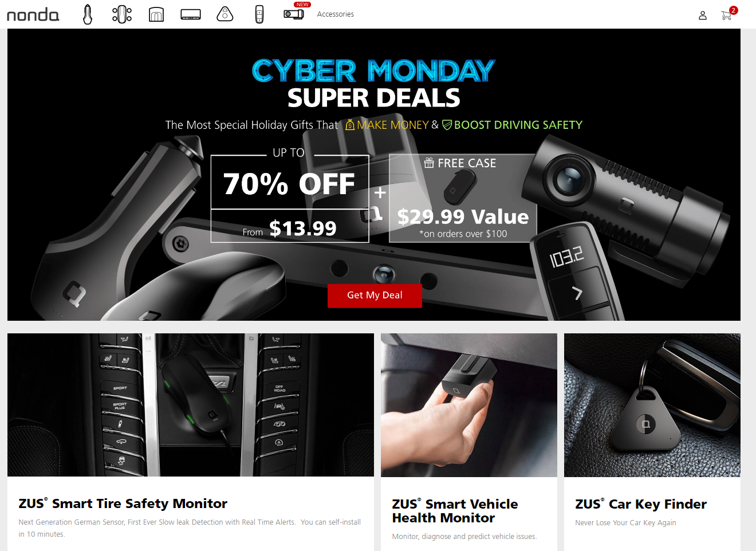Follow the ZUS Smart Tire Safety Monitor title
The height and width of the screenshot is (551, 756).
click(x=123, y=503)
